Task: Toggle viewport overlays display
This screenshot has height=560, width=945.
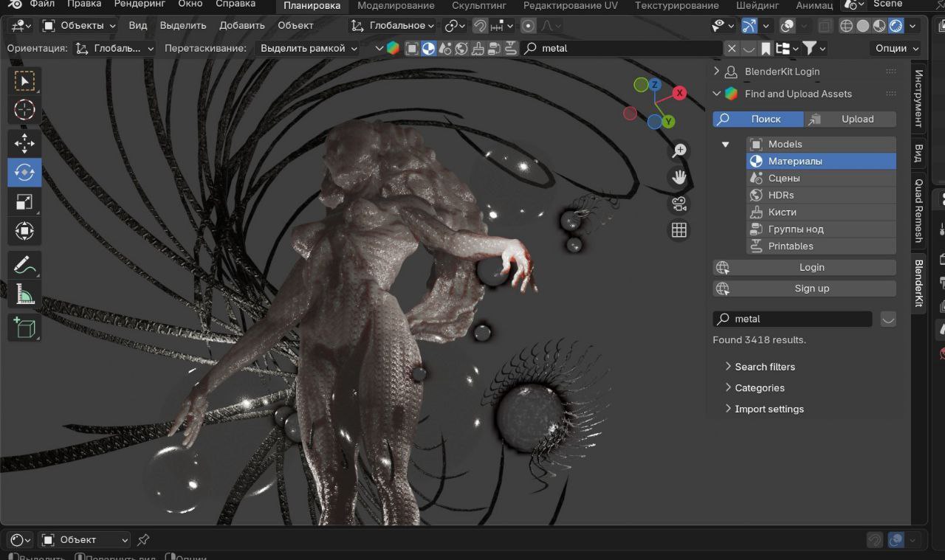Action: (x=788, y=26)
